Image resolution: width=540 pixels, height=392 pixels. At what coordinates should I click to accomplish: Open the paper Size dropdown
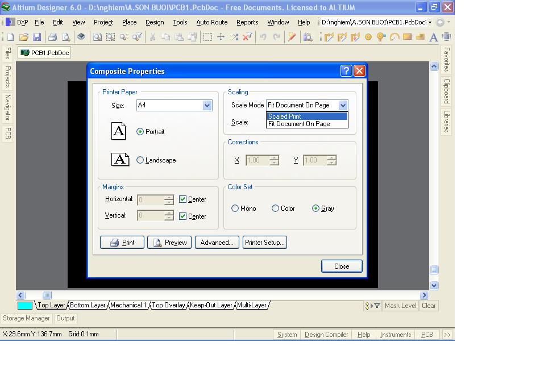point(207,105)
